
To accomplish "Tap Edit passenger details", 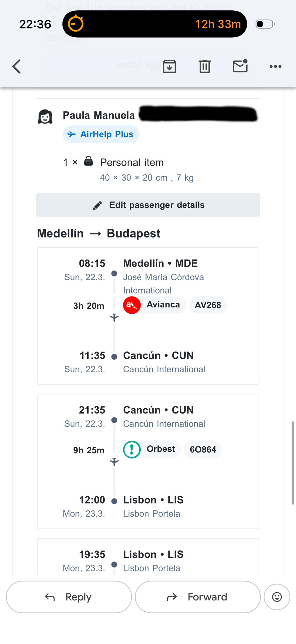I will 148,205.
